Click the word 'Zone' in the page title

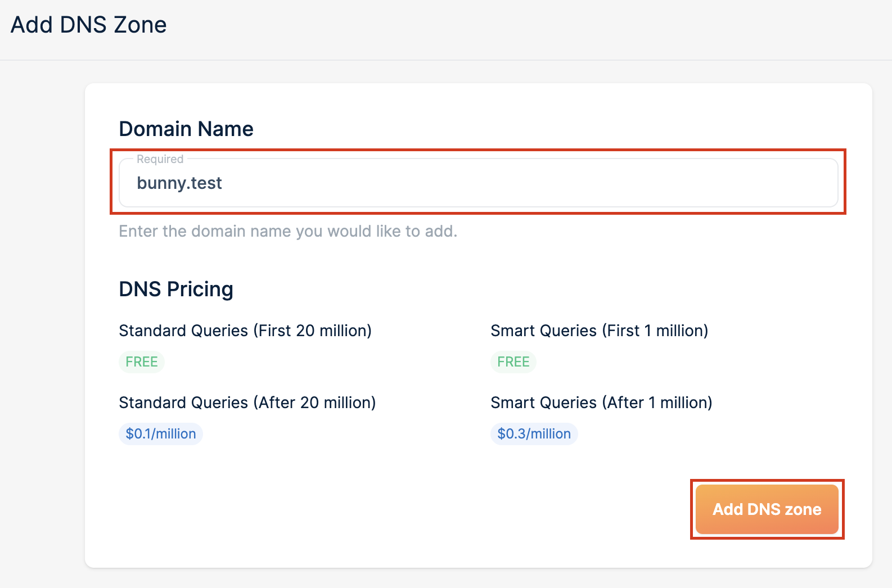140,25
